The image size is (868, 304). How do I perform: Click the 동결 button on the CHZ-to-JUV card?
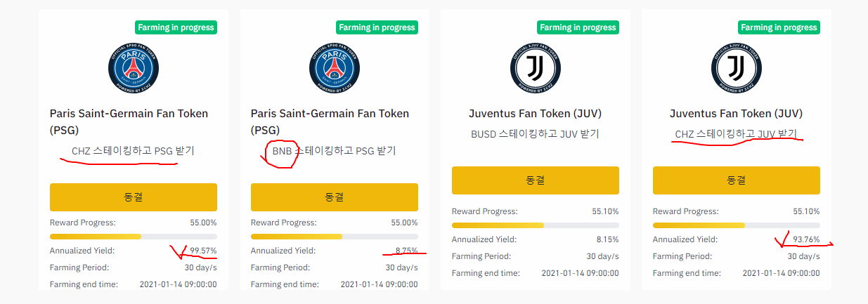(736, 180)
